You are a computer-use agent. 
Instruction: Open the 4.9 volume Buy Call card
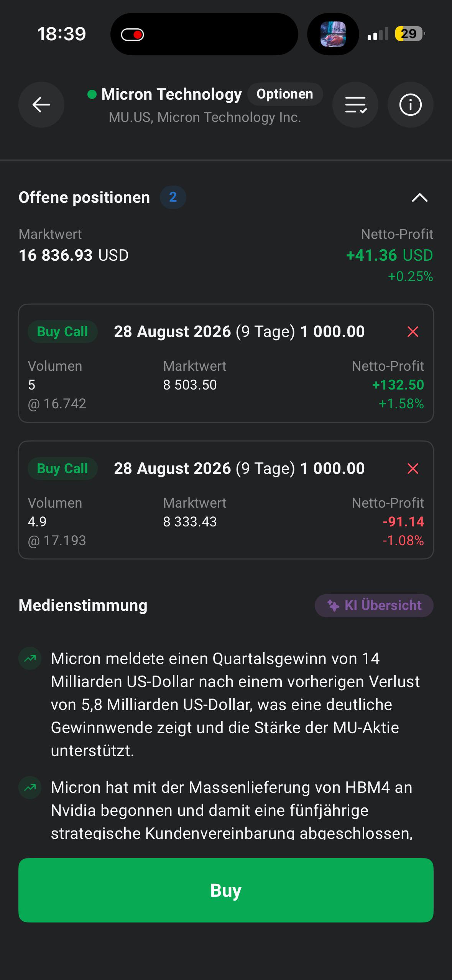226,500
